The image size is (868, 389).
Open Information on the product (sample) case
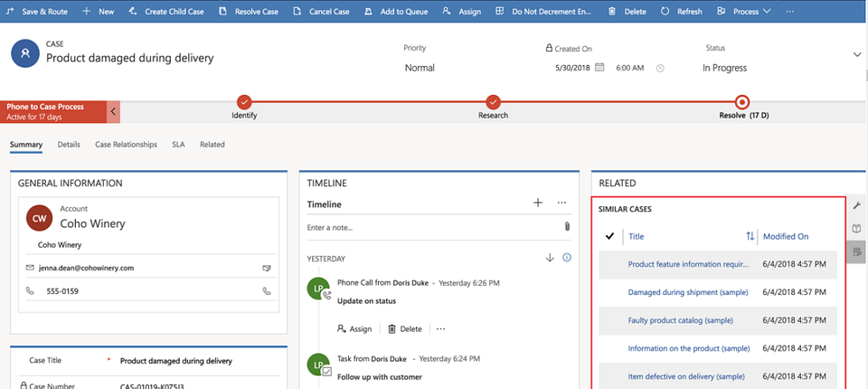[689, 348]
